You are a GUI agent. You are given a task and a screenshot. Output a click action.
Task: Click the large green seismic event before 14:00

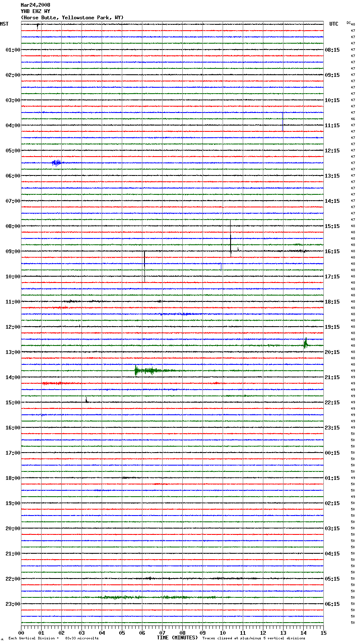pyautogui.click(x=155, y=371)
